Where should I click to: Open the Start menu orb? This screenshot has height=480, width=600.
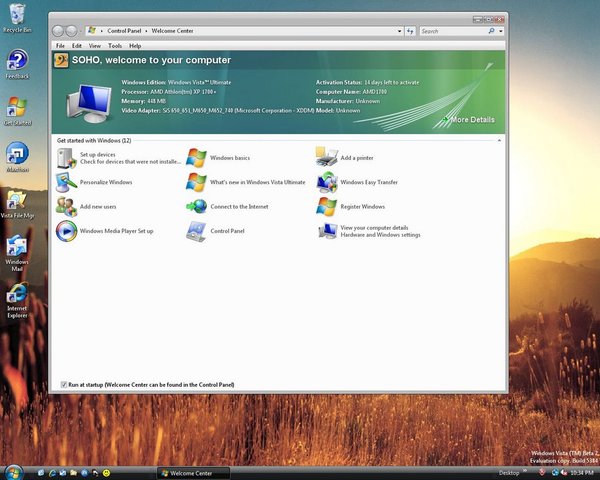pyautogui.click(x=13, y=472)
